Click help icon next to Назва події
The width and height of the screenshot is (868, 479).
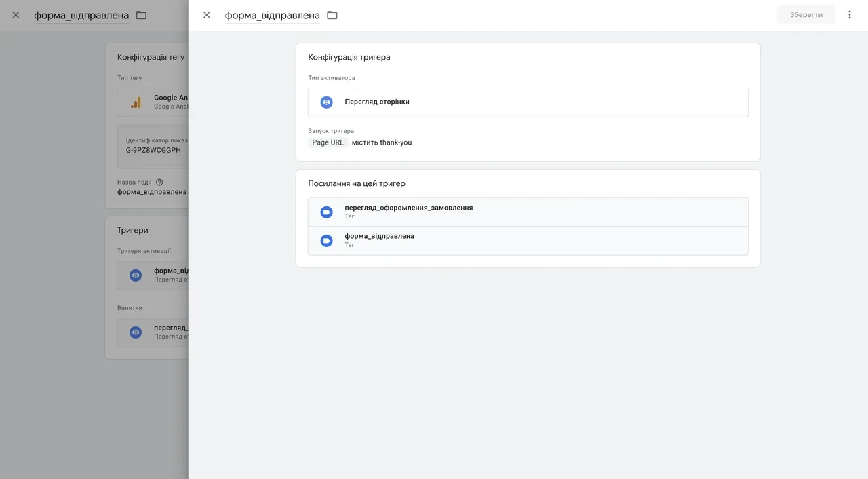159,182
